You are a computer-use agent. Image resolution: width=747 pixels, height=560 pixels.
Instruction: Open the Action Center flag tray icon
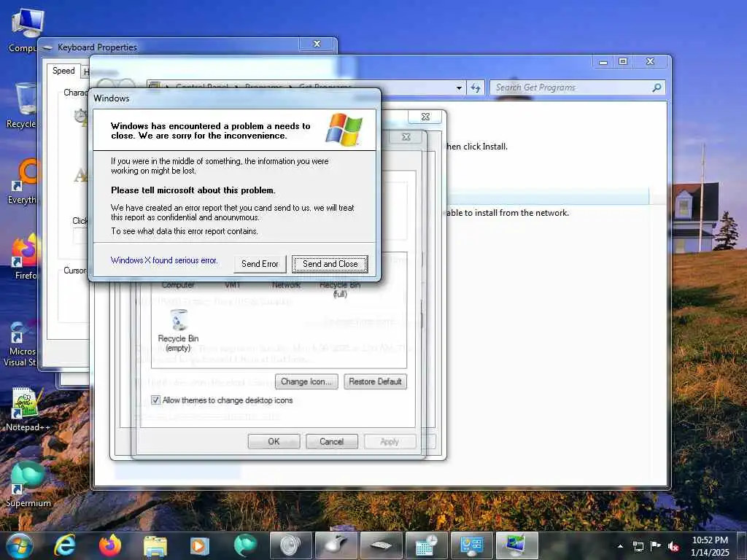(656, 546)
